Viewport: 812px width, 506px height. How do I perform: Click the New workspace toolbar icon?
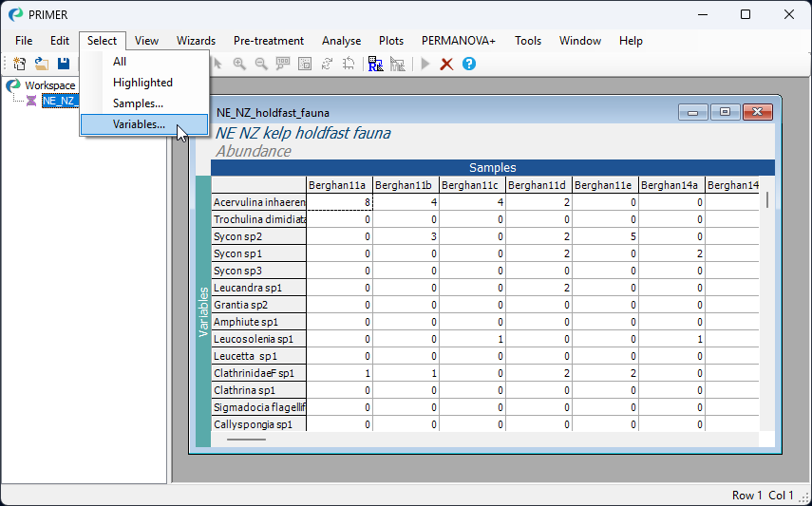click(x=19, y=64)
